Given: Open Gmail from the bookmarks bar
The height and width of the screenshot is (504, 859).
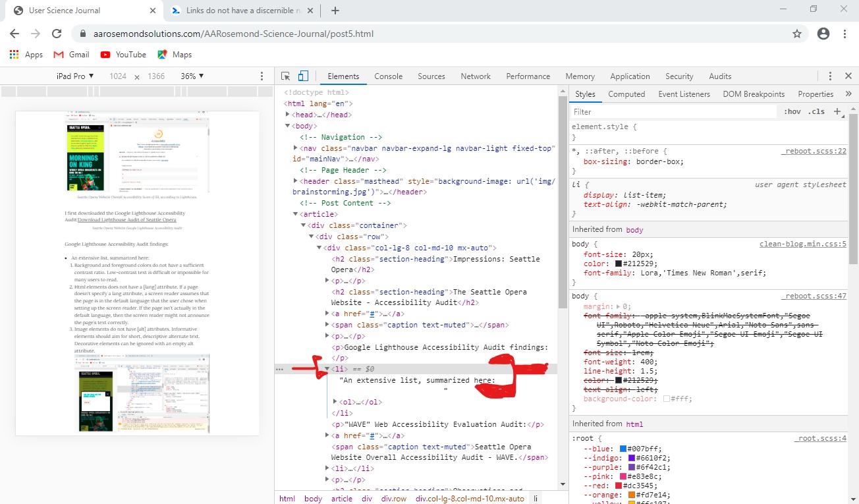Looking at the screenshot, I should 70,54.
